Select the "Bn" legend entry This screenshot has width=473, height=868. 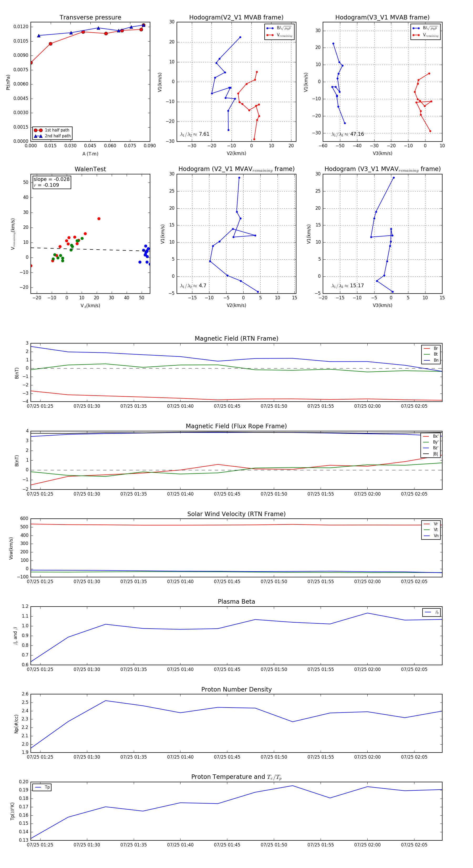[x=431, y=360]
